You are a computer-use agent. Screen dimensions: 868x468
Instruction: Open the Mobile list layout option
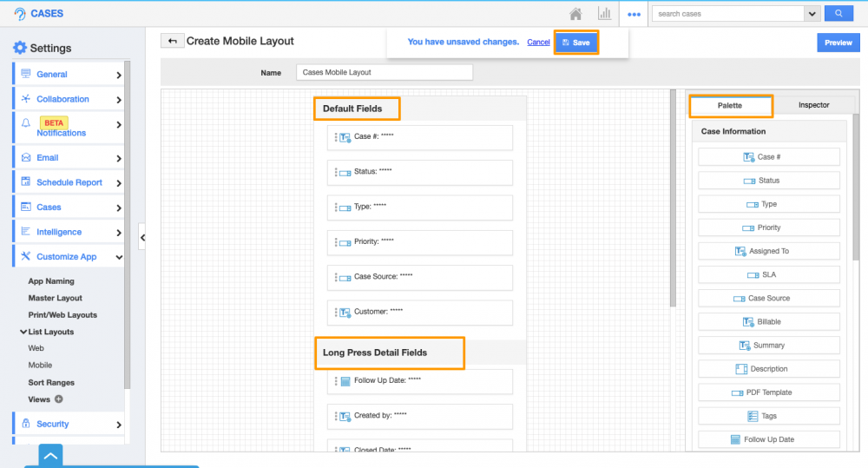[40, 366]
